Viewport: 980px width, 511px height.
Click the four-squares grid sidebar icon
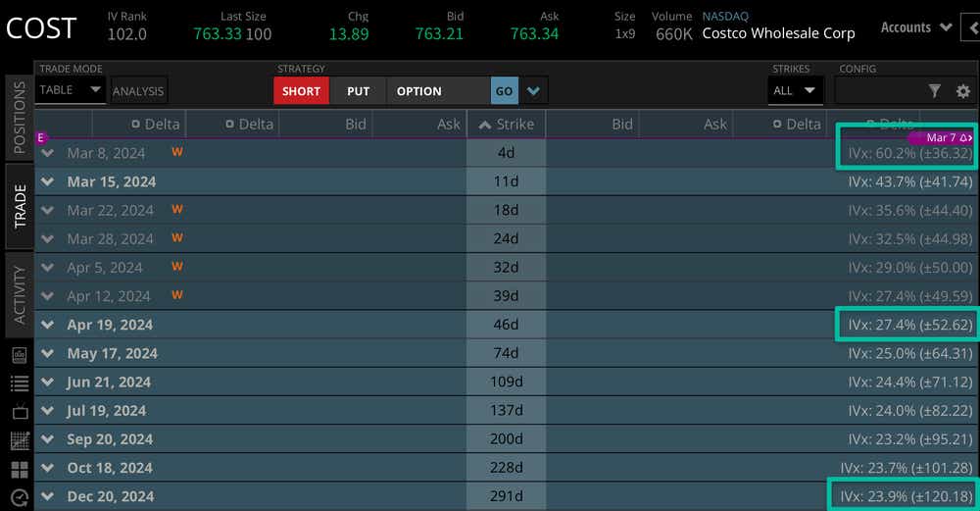coord(19,470)
